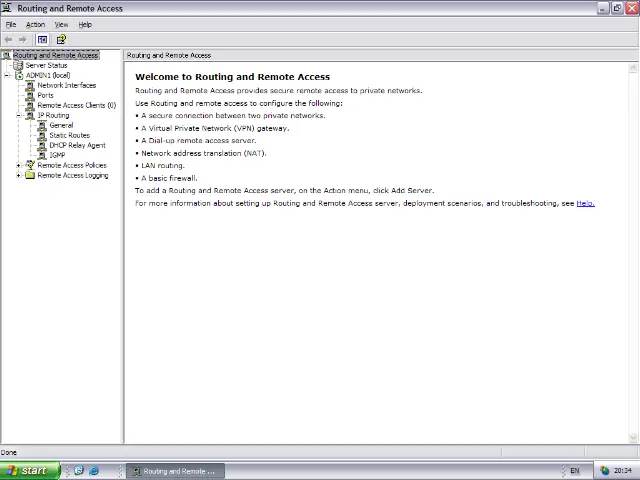Click the IGMP node icon
This screenshot has height=480, width=640.
pos(42,155)
